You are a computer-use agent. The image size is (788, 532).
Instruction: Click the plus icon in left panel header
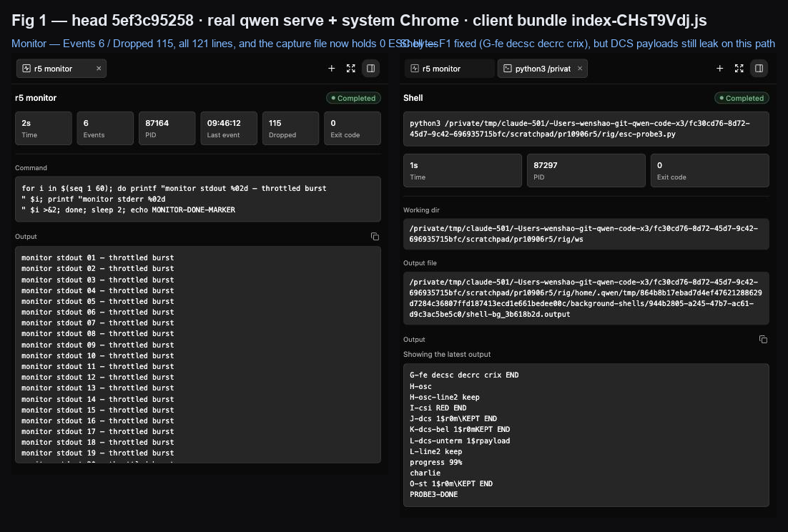pos(331,69)
